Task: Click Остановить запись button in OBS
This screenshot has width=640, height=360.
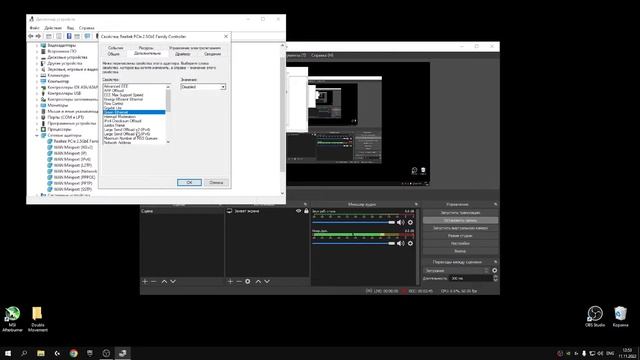Action: click(x=460, y=220)
